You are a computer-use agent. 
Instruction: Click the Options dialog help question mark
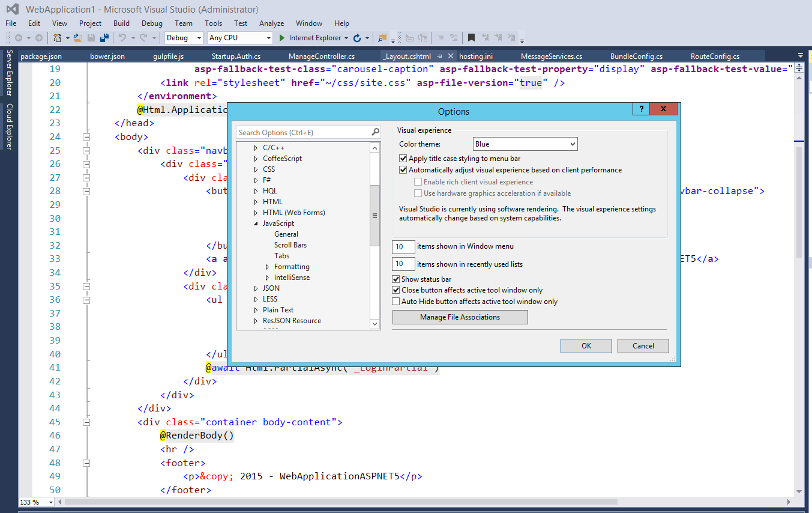coord(642,109)
